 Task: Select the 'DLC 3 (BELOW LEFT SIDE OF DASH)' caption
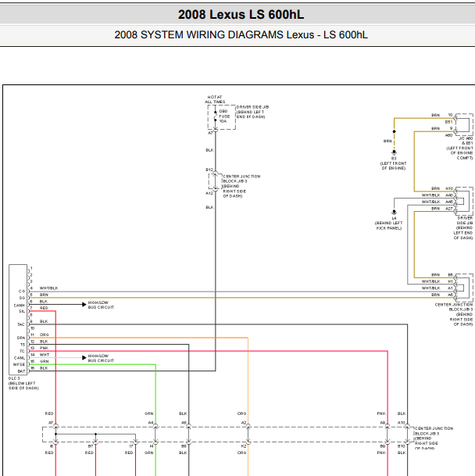[23, 384]
